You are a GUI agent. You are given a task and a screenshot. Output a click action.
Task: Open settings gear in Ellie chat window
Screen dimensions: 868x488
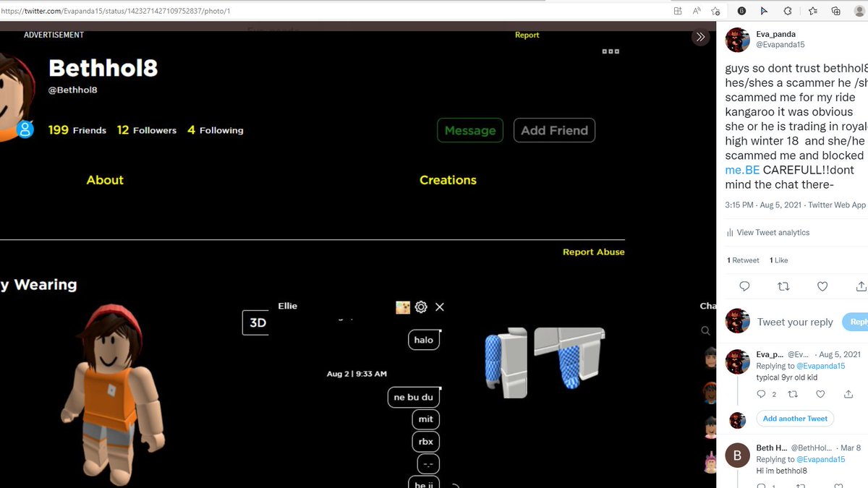point(421,307)
